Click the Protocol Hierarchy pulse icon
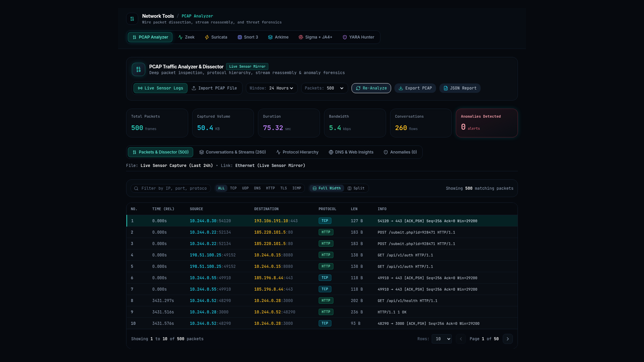The width and height of the screenshot is (644, 362). (x=278, y=152)
